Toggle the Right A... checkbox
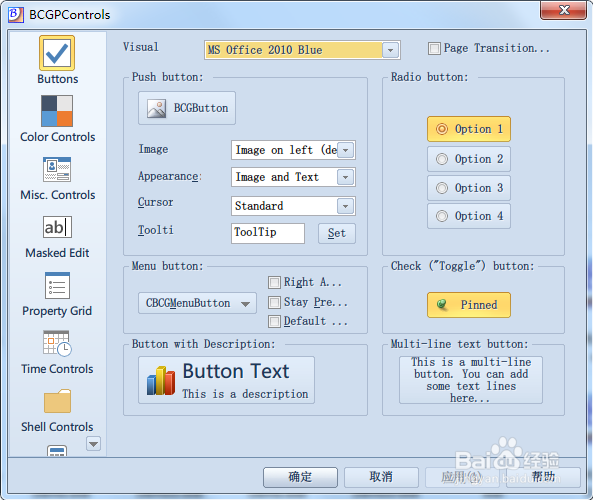Viewport: 593px width, 500px height. point(274,282)
